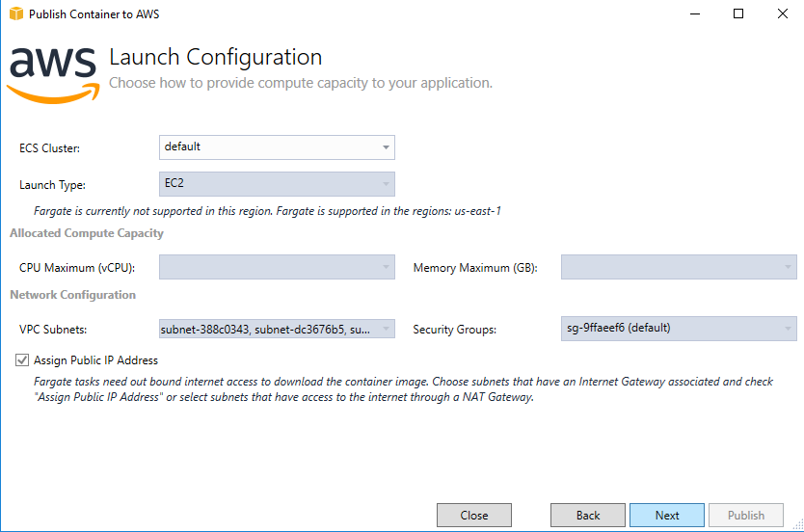Image resolution: width=804 pixels, height=532 pixels.
Task: Expand the Security Groups dropdown
Action: 679,329
